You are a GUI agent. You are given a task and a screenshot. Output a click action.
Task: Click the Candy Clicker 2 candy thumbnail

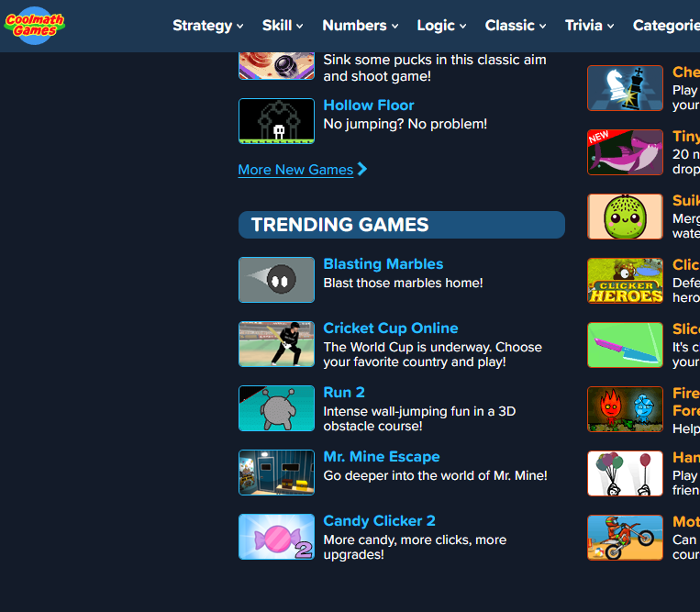[276, 537]
